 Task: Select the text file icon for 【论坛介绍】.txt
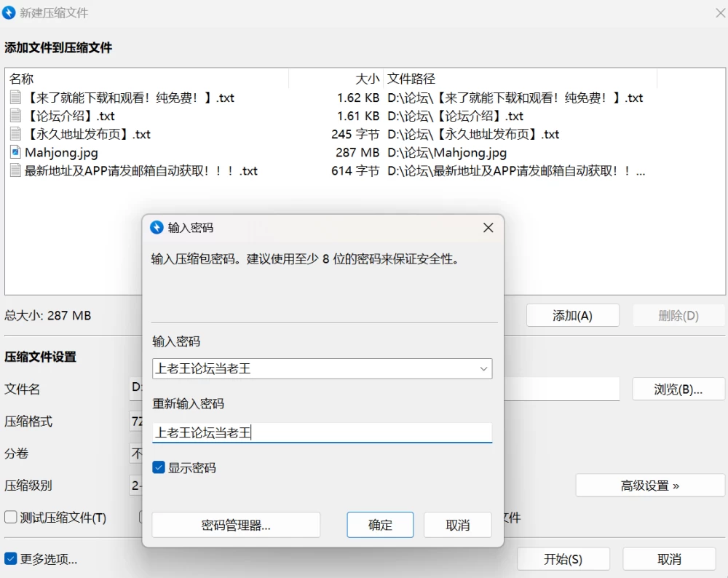click(x=16, y=116)
